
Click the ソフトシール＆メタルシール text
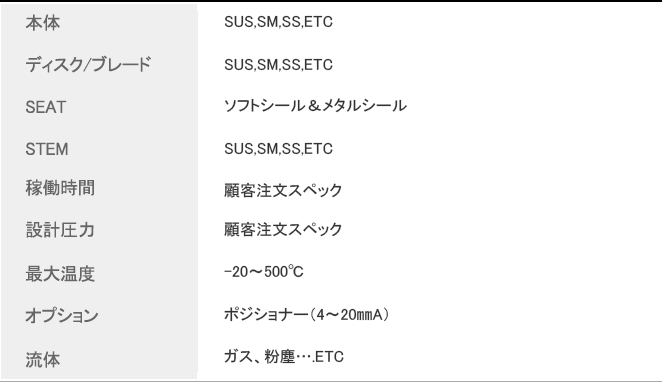[315, 106]
